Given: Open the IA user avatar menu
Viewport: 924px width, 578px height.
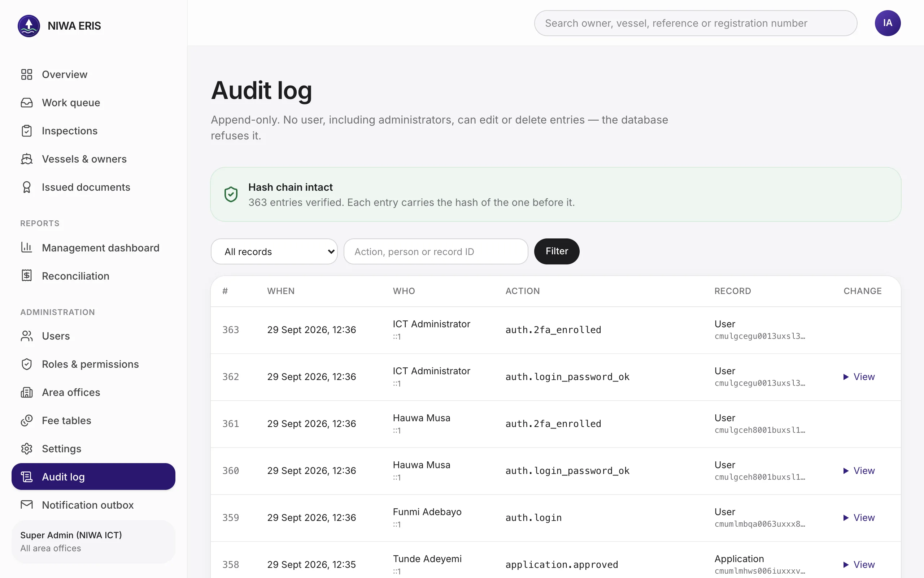Looking at the screenshot, I should click(x=887, y=23).
